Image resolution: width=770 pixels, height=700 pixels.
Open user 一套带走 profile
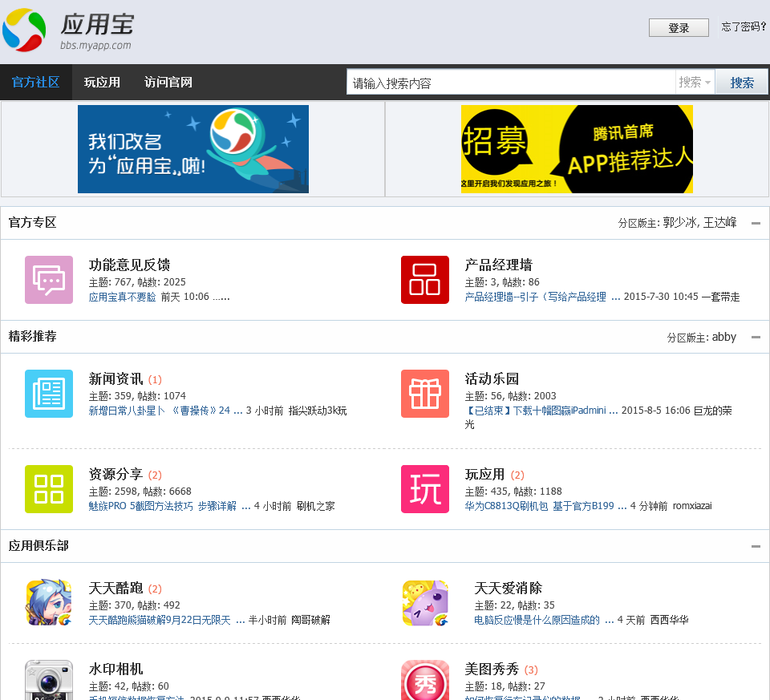[720, 297]
